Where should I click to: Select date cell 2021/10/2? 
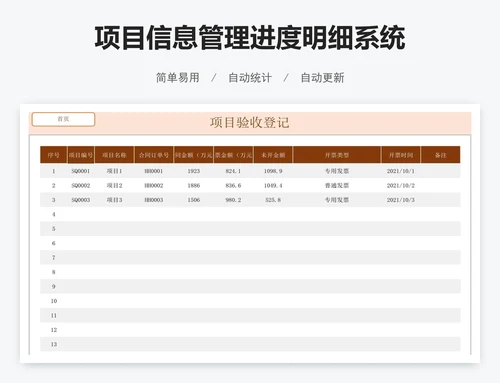401,185
